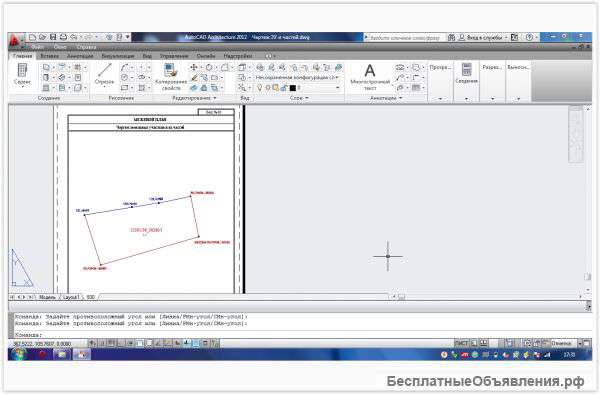Click Вход в службы sign-in button

(x=481, y=37)
